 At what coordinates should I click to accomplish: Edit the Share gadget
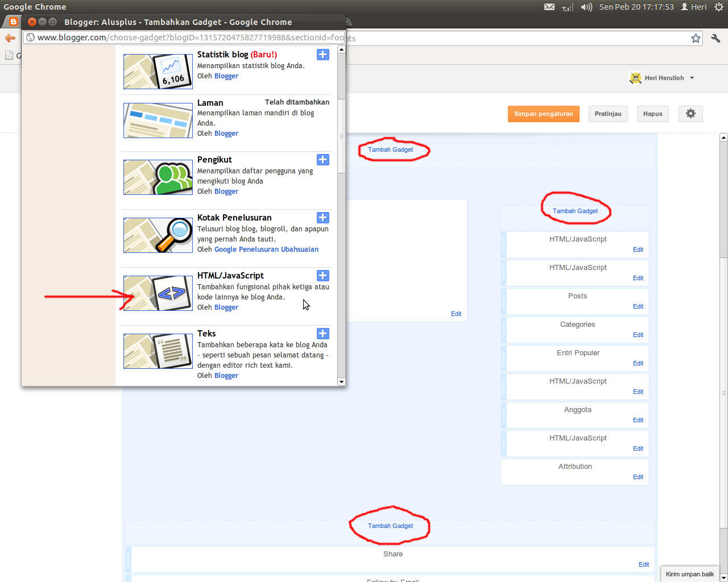(644, 564)
